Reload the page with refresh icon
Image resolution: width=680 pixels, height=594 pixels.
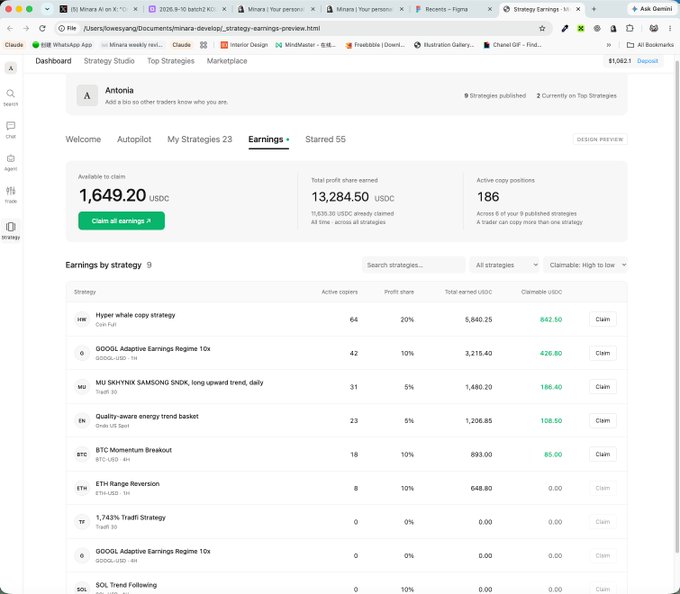click(42, 28)
